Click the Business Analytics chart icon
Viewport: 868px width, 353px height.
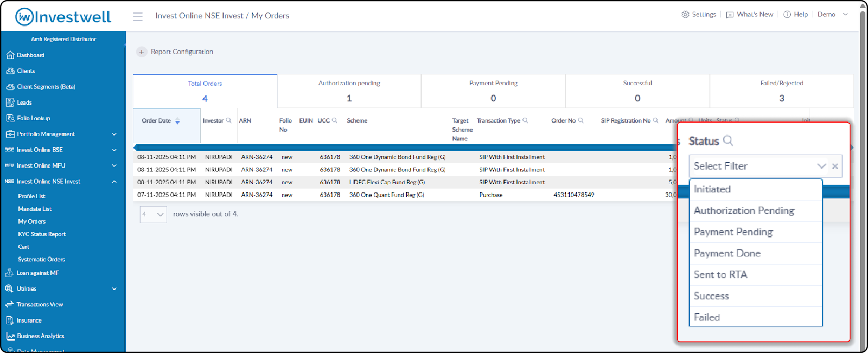point(10,336)
